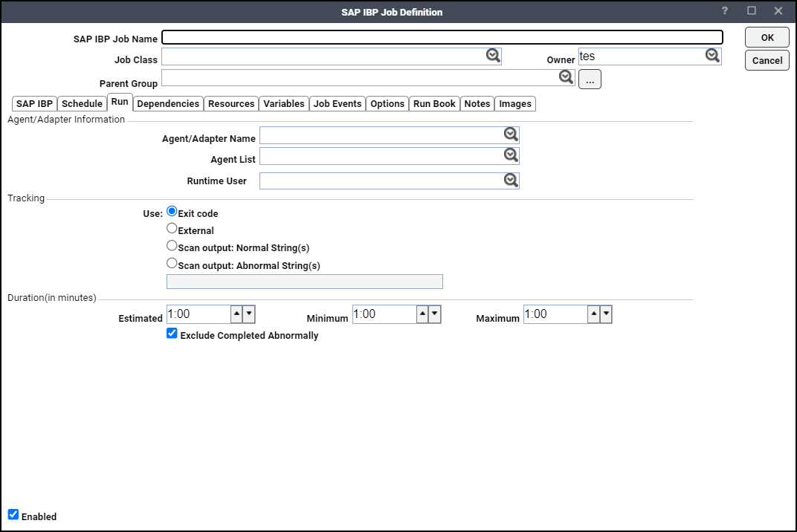Open the Images tab
The height and width of the screenshot is (532, 797).
[x=515, y=104]
